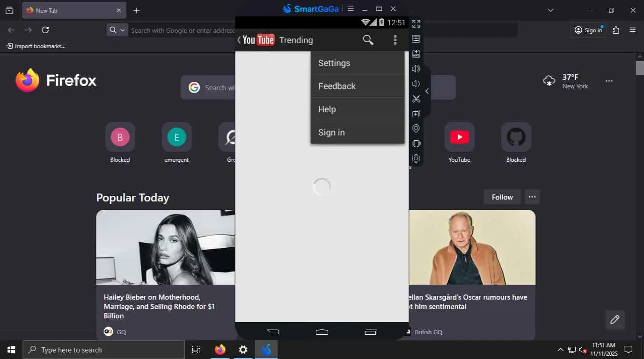This screenshot has height=359, width=644.
Task: Click the Follow button
Action: point(502,197)
